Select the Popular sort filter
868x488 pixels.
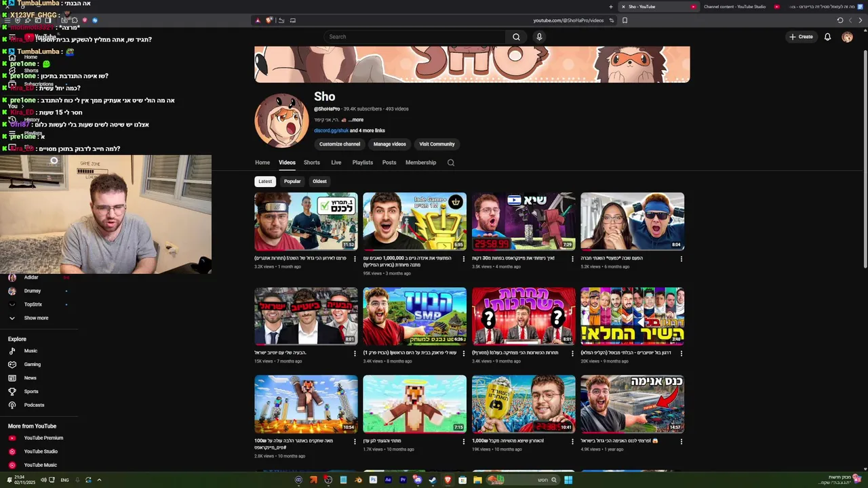pos(292,182)
